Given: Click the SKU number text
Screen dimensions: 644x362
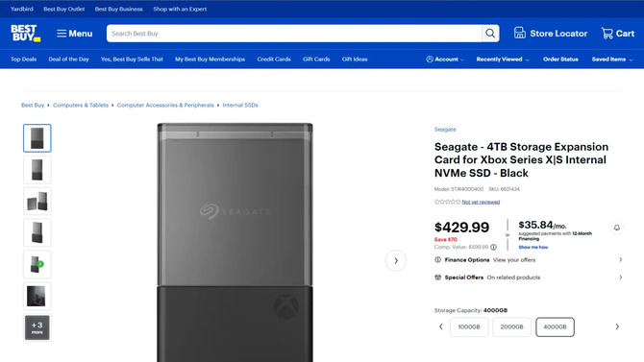Looking at the screenshot, I should 504,189.
